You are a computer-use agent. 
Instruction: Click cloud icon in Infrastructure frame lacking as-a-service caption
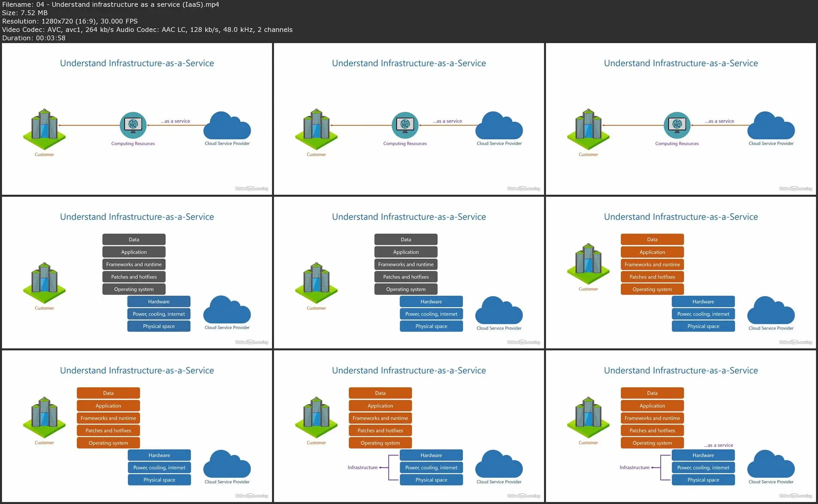499,464
